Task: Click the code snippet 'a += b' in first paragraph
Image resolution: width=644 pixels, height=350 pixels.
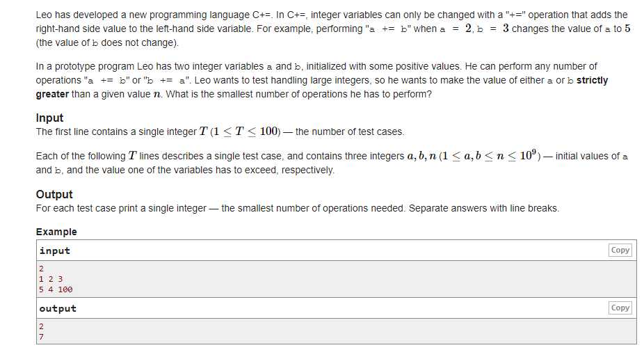Action: (388, 29)
